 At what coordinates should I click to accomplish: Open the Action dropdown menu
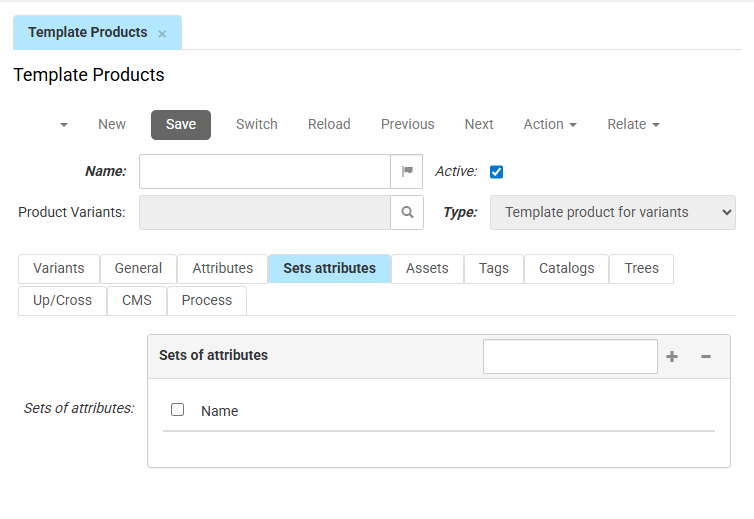tap(550, 125)
